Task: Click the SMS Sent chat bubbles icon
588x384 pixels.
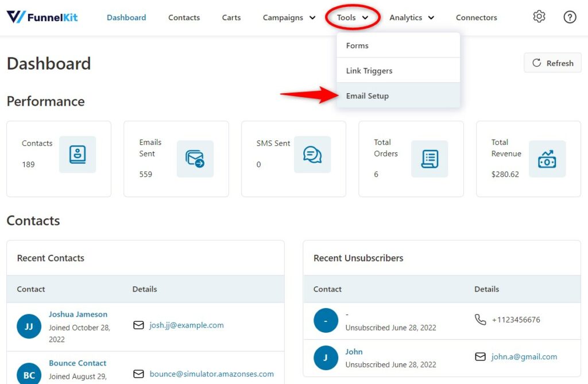Action: [312, 154]
